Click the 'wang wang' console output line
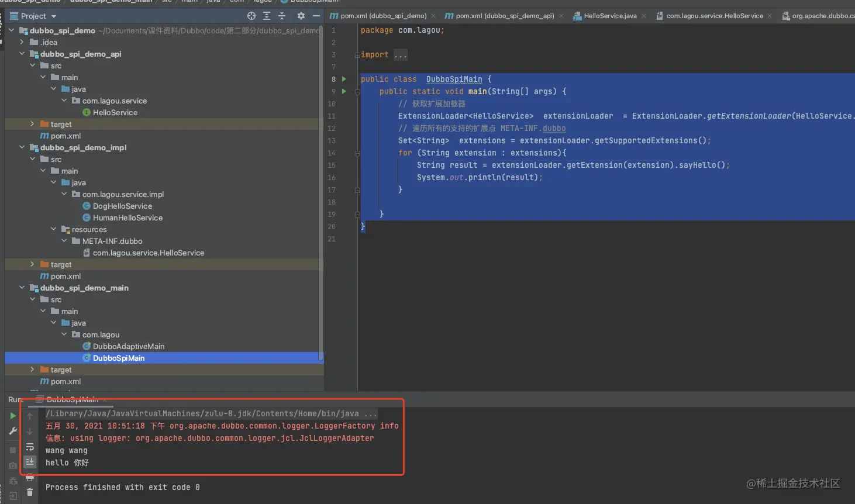 (67, 450)
